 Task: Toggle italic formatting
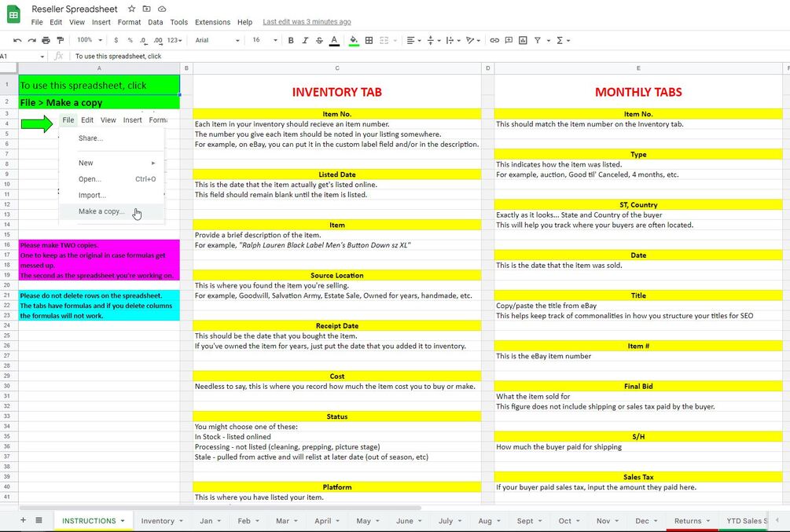(305, 40)
